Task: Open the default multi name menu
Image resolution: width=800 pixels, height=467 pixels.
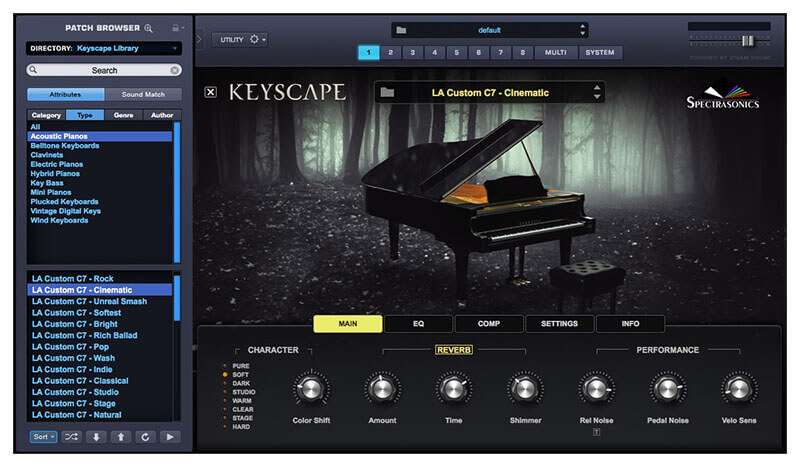Action: pyautogui.click(x=489, y=30)
